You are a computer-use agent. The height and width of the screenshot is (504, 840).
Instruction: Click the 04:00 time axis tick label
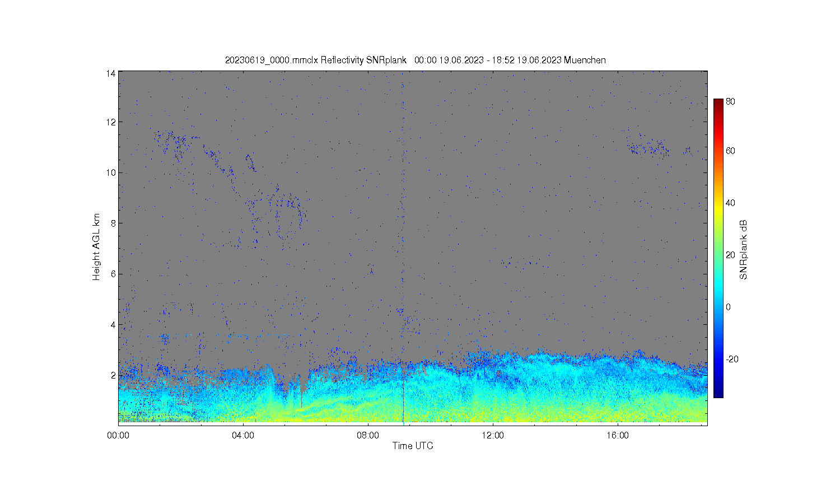[244, 435]
